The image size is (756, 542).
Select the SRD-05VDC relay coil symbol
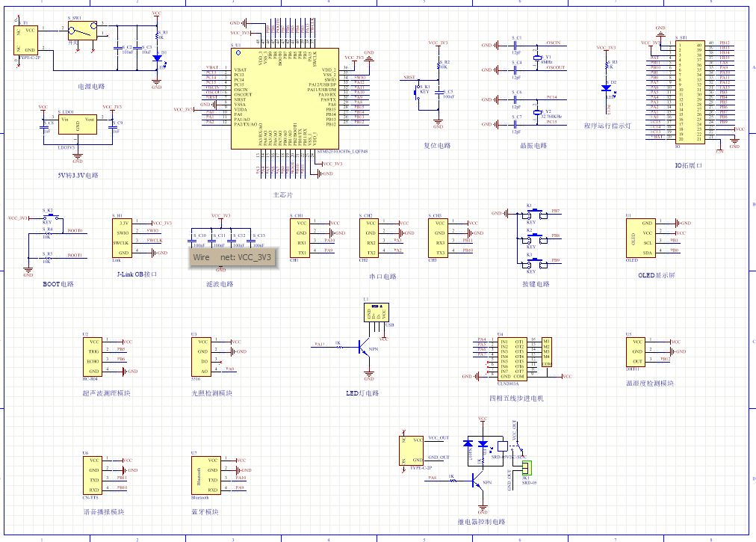502,446
